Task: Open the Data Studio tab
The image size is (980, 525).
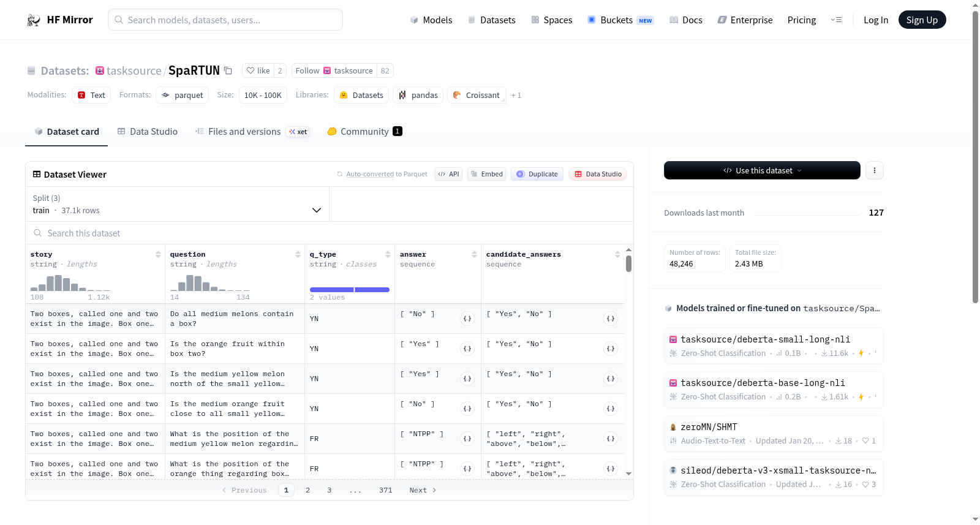Action: pos(148,132)
